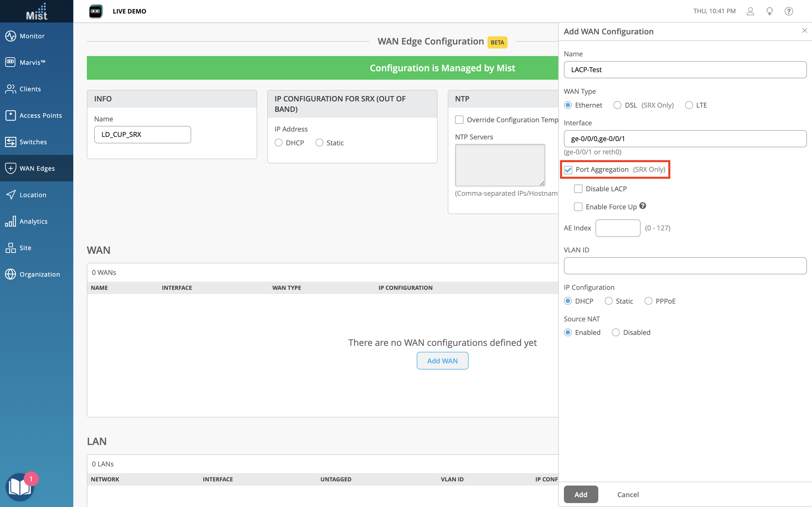This screenshot has width=812, height=507.
Task: Open Marvis from the sidebar
Action: 32,62
